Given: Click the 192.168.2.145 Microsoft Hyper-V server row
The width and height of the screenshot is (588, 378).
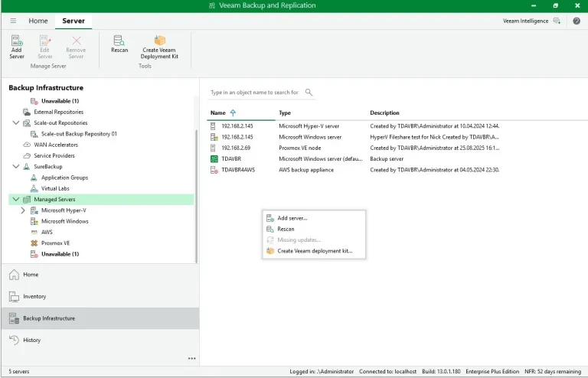Looking at the screenshot, I should coord(354,126).
